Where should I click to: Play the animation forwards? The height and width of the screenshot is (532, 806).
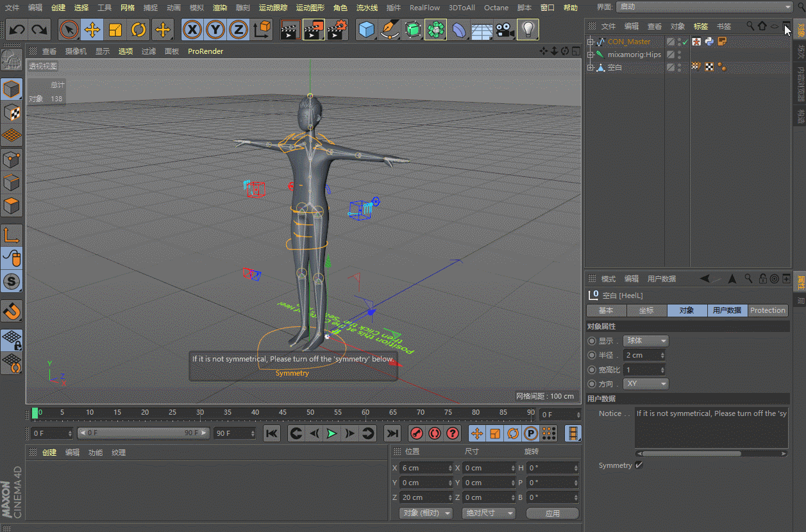click(x=332, y=434)
